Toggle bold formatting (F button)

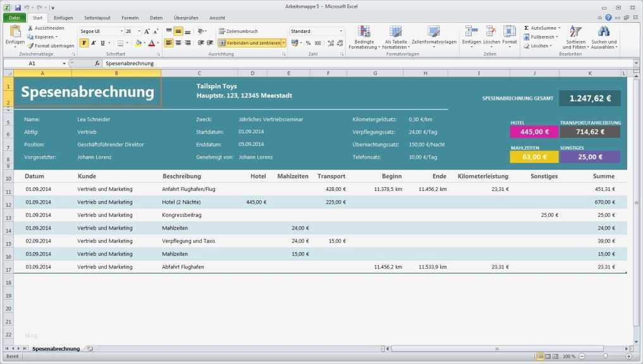pos(84,43)
